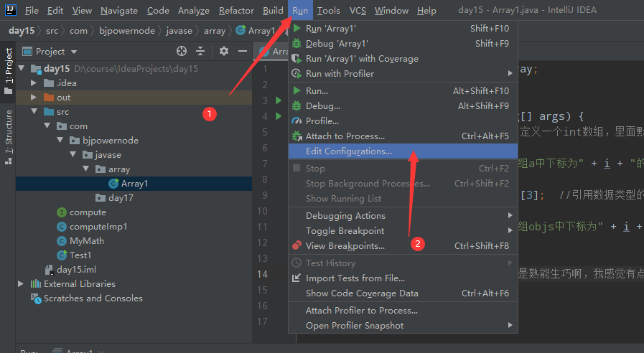Collapse the javase package

73,154
